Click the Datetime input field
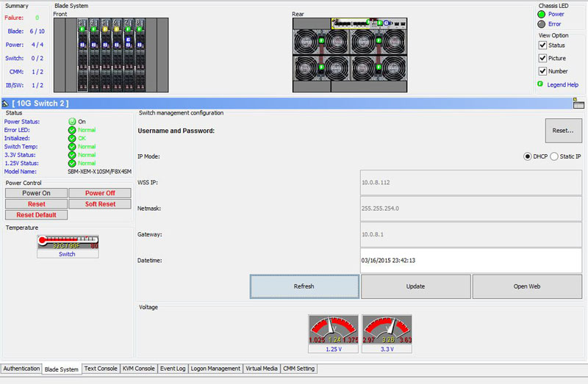The width and height of the screenshot is (588, 384). tap(470, 260)
